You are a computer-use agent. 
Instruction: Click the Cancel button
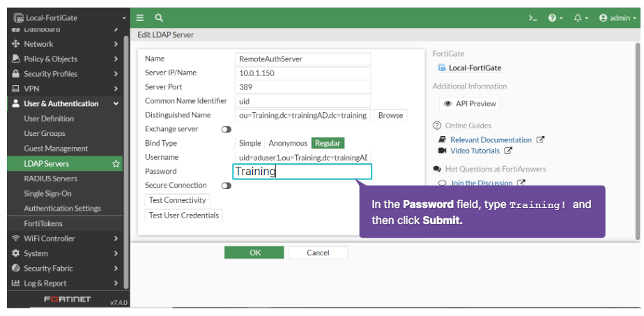pyautogui.click(x=318, y=253)
